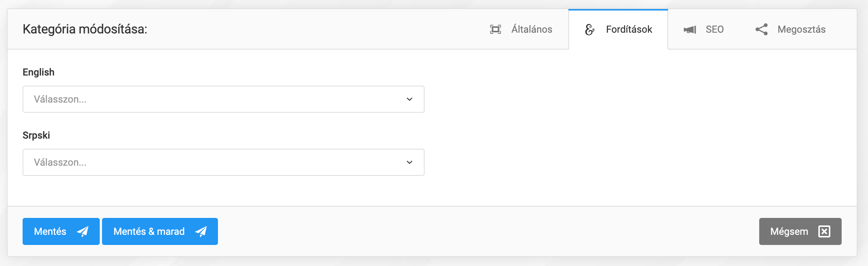This screenshot has height=266, width=868.
Task: Go to the SEO tab
Action: point(714,29)
